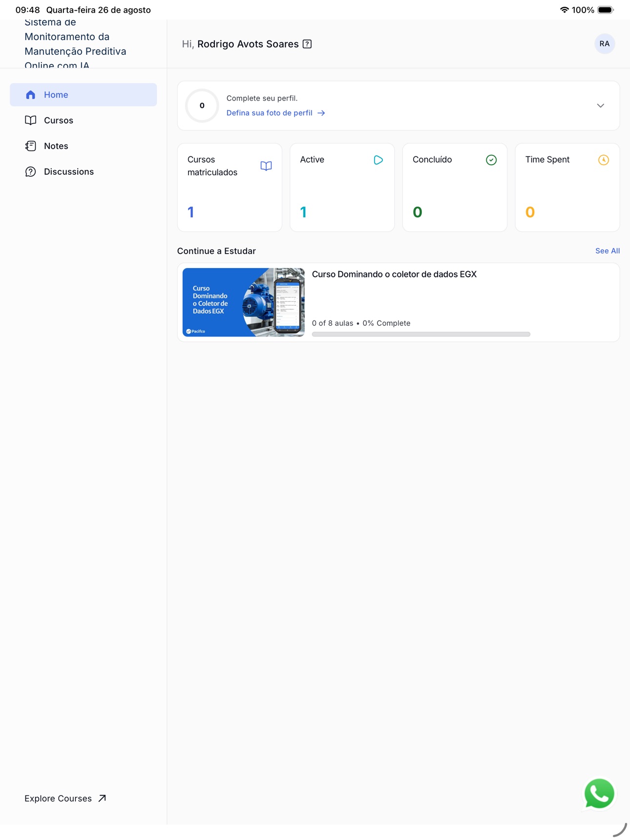
Task: Select Home in the sidebar menu
Action: click(84, 95)
